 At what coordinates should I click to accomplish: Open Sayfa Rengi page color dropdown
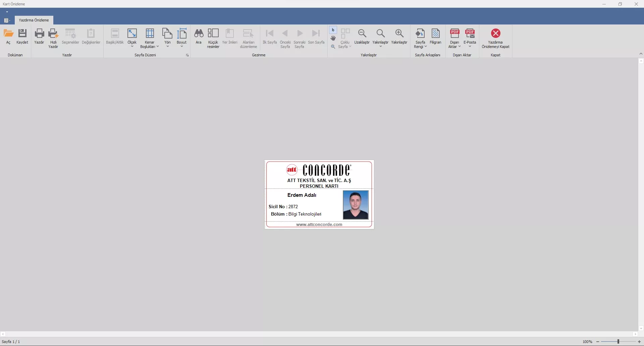(420, 39)
